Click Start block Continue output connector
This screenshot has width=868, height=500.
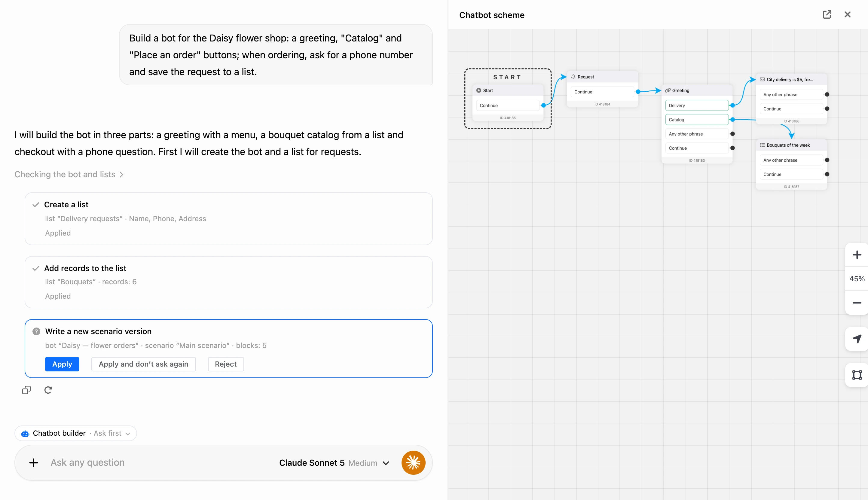[x=543, y=105]
